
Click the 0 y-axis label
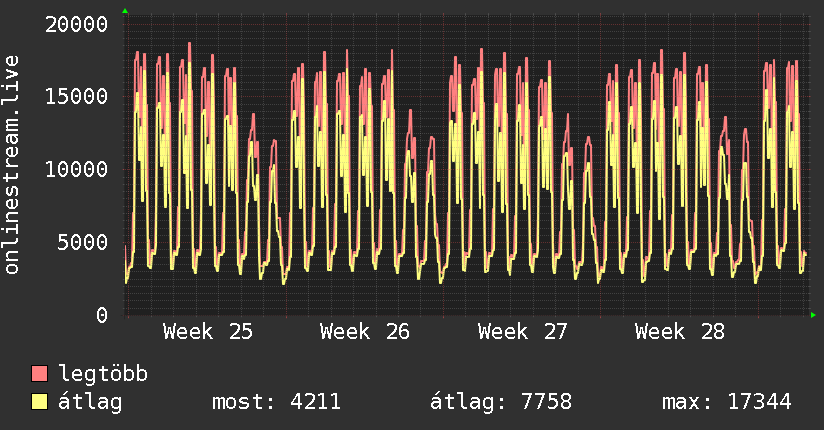coord(102,315)
